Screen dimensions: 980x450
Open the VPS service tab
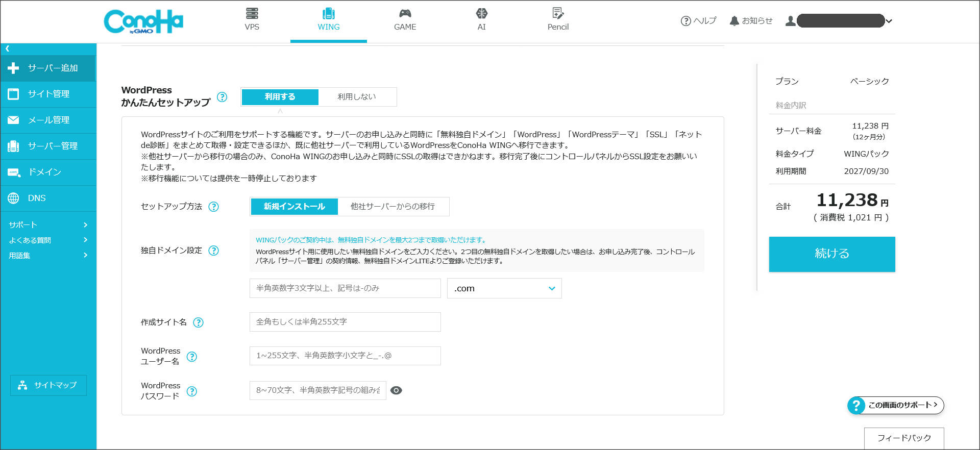252,20
